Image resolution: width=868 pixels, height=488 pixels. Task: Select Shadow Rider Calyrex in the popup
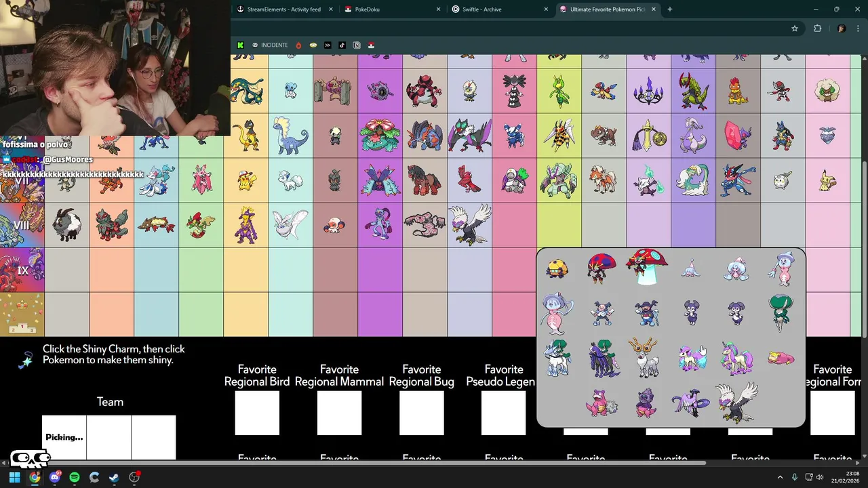[x=603, y=358]
